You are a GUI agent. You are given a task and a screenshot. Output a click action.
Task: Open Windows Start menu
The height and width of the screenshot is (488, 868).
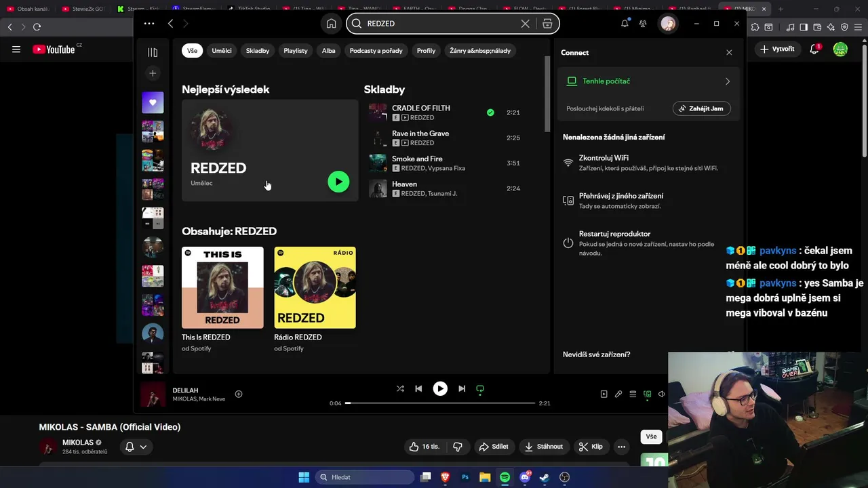(x=304, y=477)
